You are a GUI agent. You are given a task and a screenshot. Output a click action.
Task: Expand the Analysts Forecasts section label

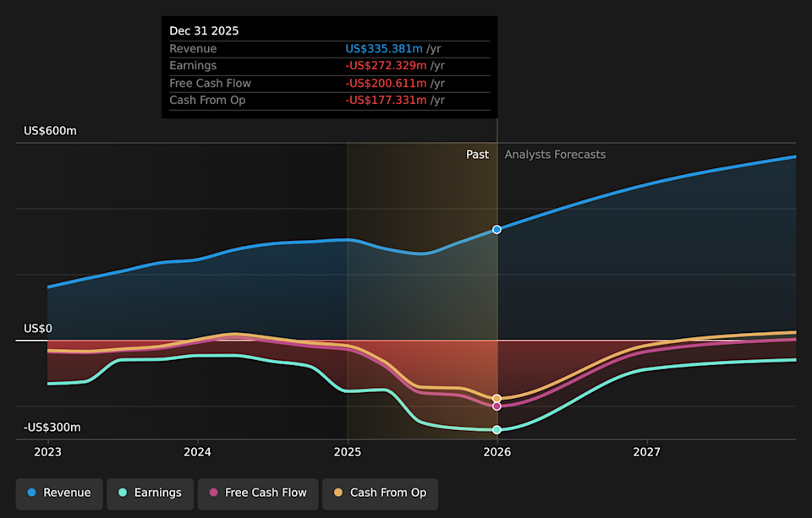point(555,155)
